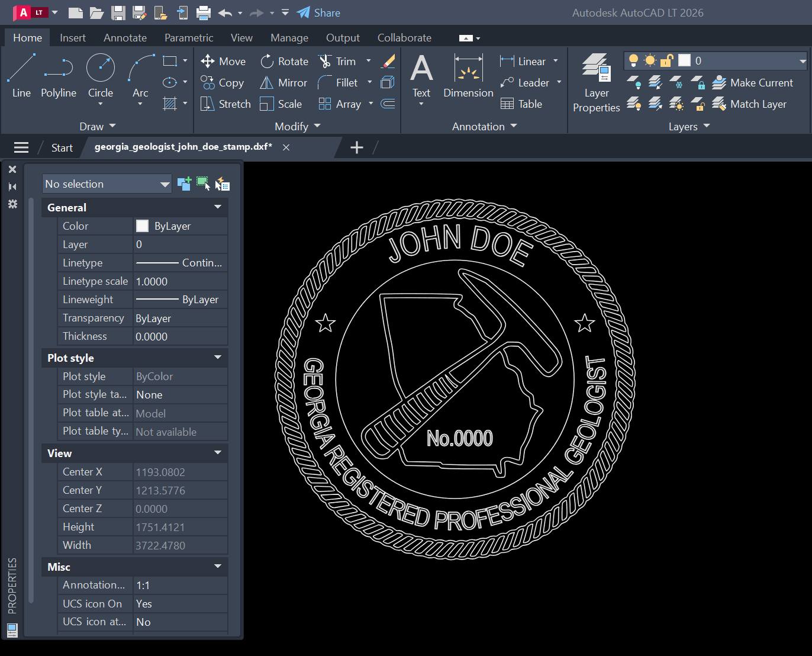This screenshot has height=656, width=812.
Task: Collapse the Plot style section
Action: pyautogui.click(x=218, y=358)
